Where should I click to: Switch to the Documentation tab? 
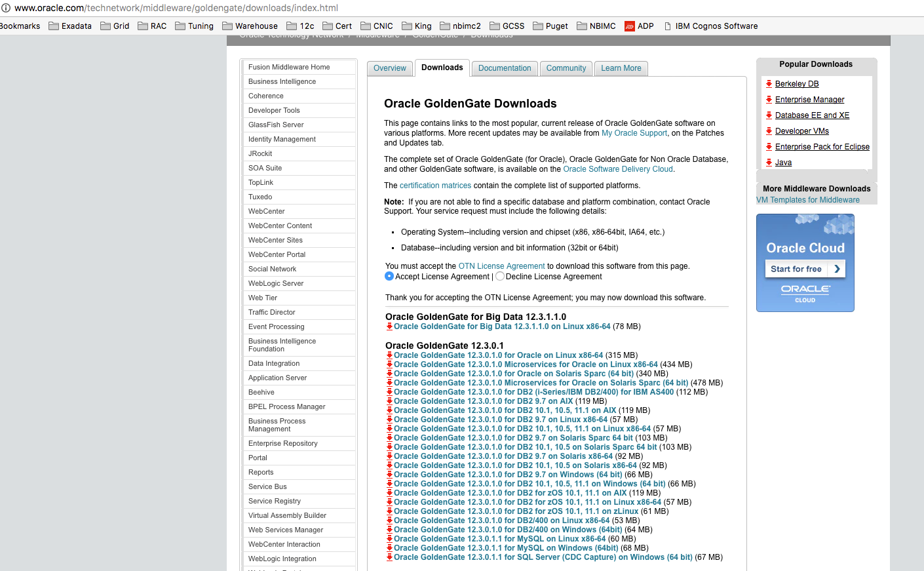(504, 68)
